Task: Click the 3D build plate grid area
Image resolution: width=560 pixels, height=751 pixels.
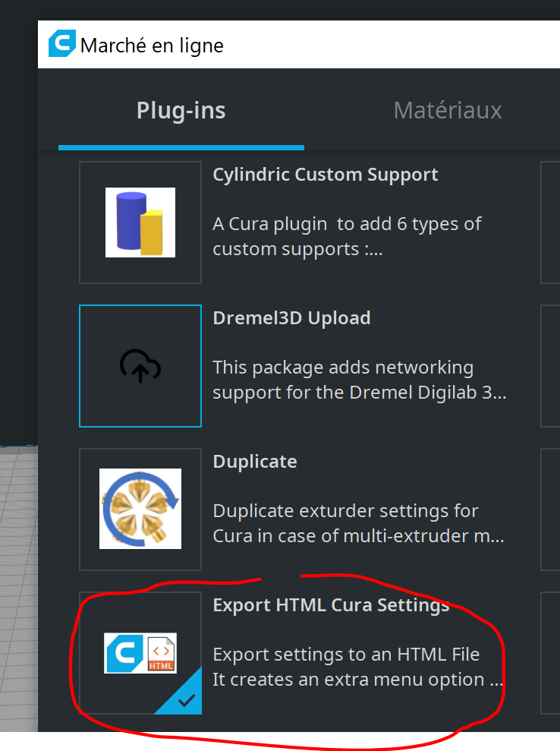Action: pyautogui.click(x=18, y=592)
